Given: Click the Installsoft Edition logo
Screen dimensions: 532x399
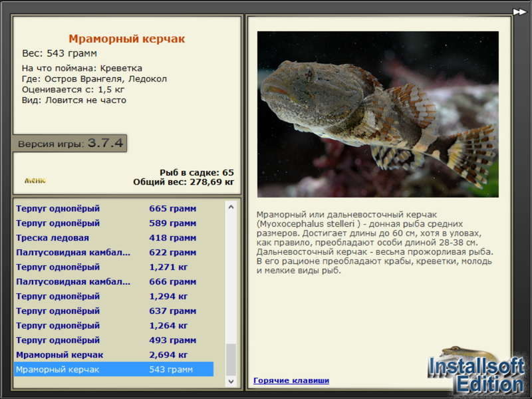Looking at the screenshot, I should (x=475, y=370).
